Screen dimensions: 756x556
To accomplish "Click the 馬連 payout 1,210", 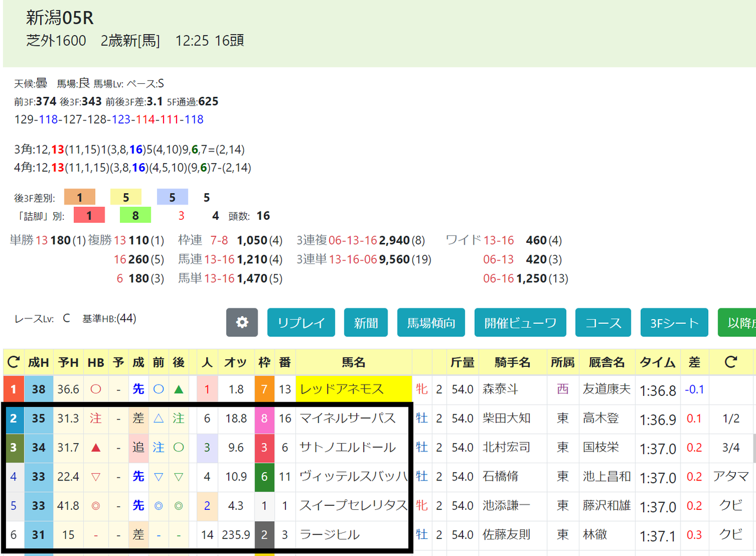I will 252,259.
